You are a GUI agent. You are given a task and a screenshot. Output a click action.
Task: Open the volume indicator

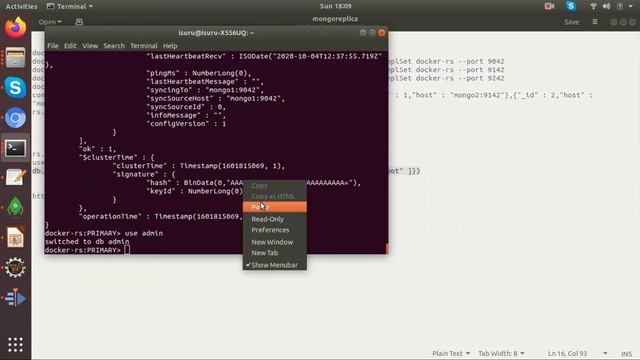tap(606, 6)
